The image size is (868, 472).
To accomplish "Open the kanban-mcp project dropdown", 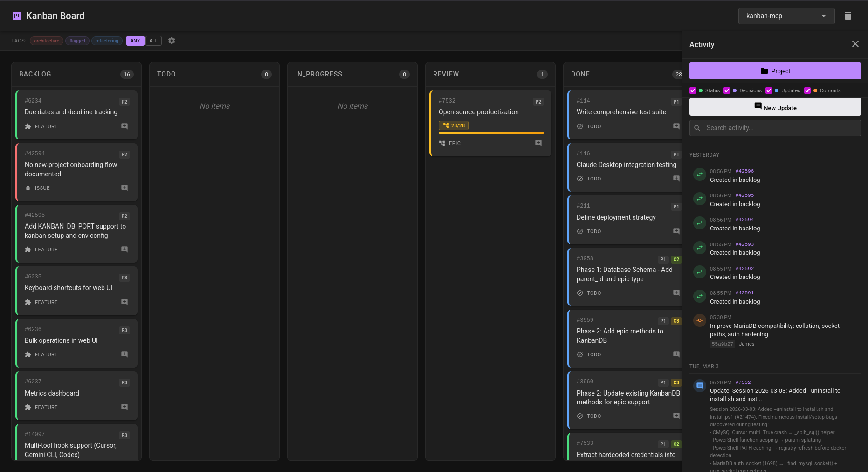I will point(786,16).
